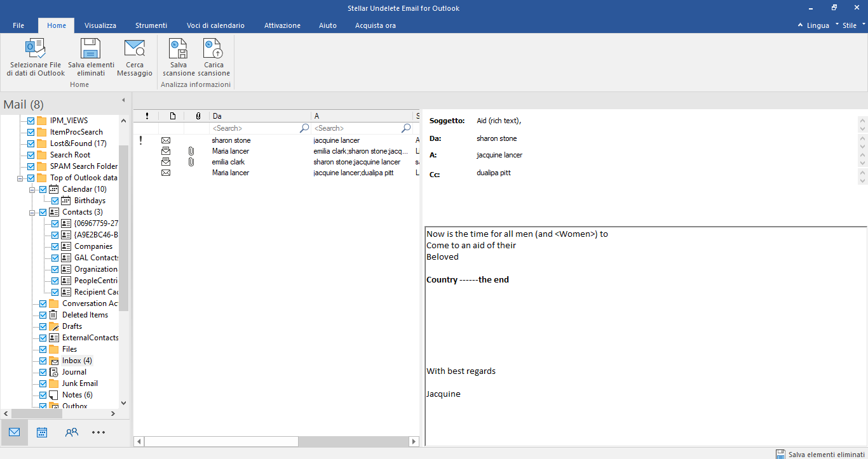Collapse Top of Outlook data node
The width and height of the screenshot is (868, 459).
coord(20,178)
